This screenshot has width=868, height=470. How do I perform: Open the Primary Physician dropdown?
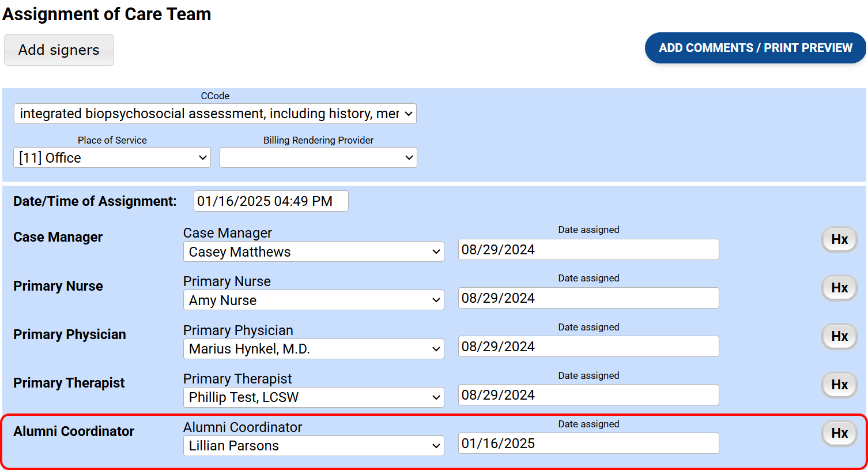(314, 349)
